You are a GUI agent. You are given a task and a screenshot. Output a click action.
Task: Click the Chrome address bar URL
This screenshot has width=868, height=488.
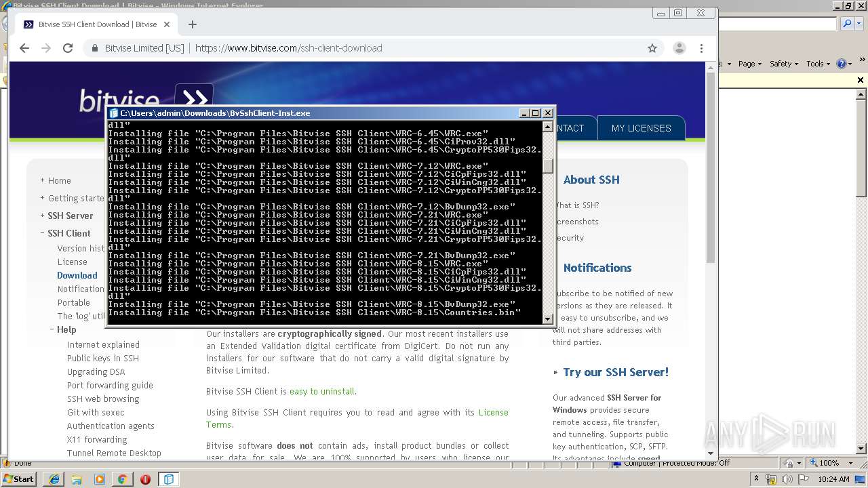[x=289, y=48]
